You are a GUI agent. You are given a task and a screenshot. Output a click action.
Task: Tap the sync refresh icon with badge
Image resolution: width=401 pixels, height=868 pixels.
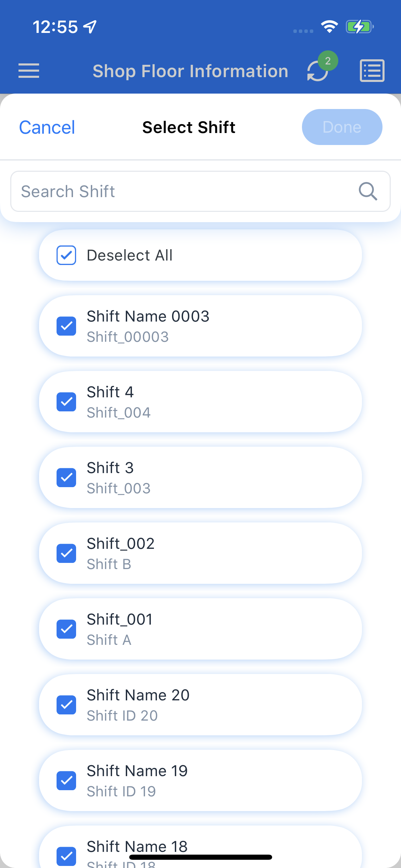(318, 71)
